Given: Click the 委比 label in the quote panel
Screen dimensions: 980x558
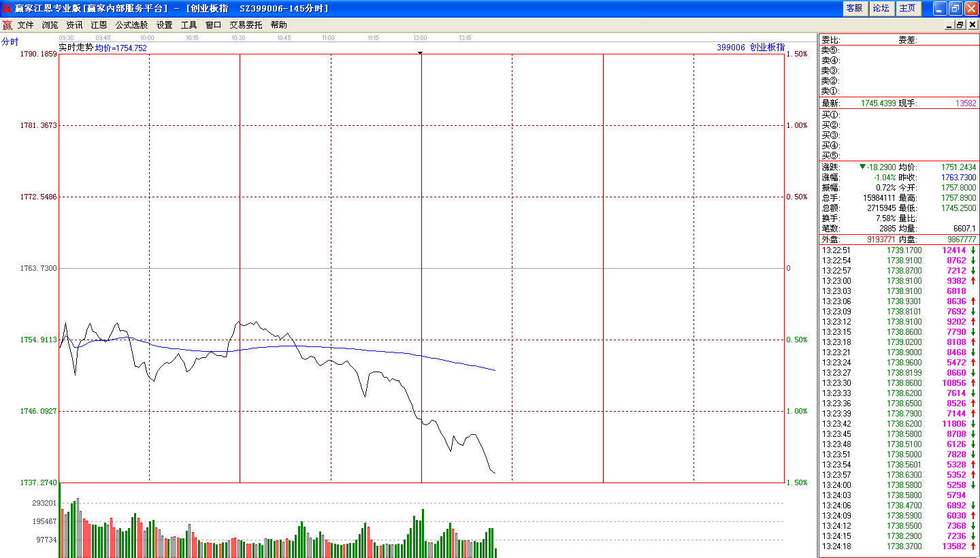Looking at the screenshot, I should (831, 40).
